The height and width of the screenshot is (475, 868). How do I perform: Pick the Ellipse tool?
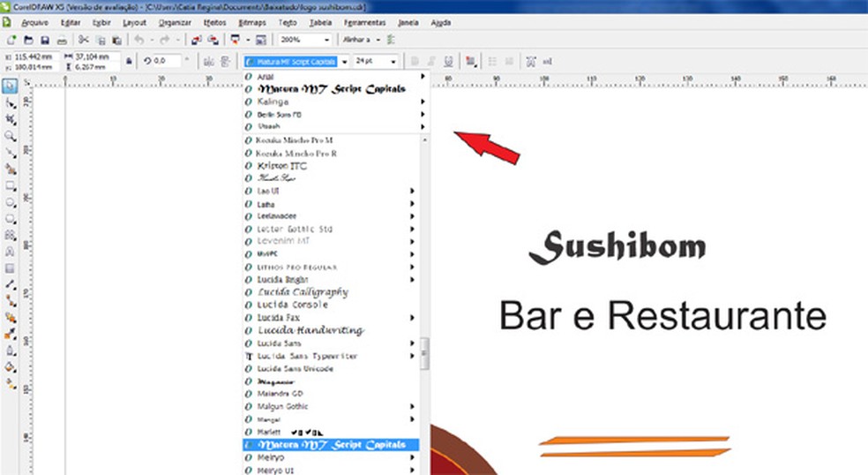pos(10,202)
